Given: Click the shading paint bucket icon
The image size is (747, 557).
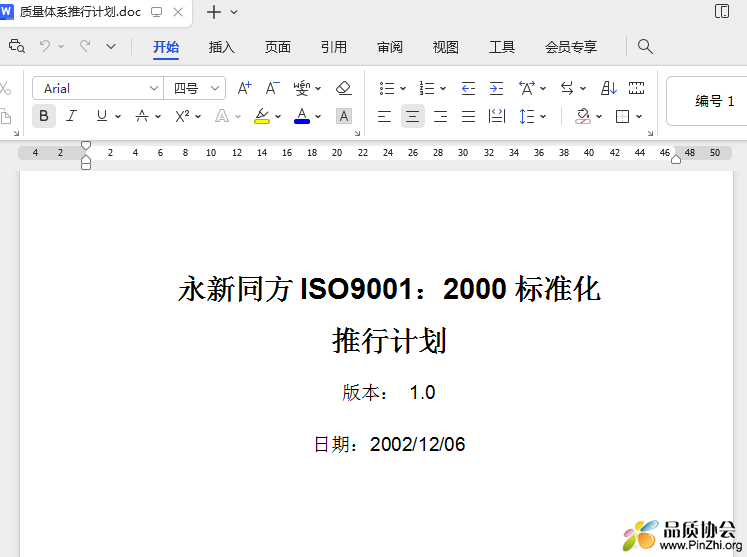Looking at the screenshot, I should coord(583,116).
